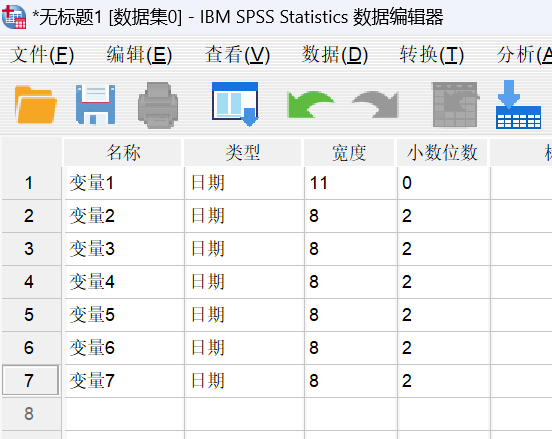This screenshot has height=439, width=552.
Task: Click the width cell 11 for 变量1
Action: tap(351, 183)
